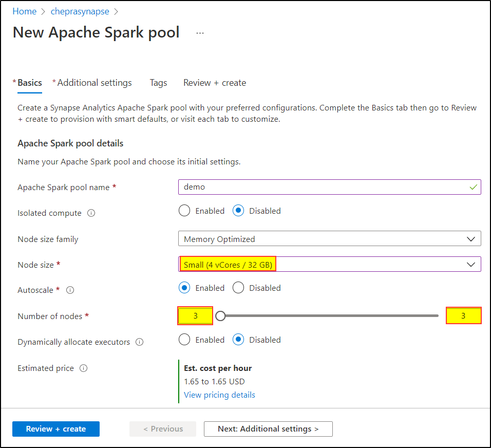
Task: Open the View pricing details link
Action: coord(219,395)
